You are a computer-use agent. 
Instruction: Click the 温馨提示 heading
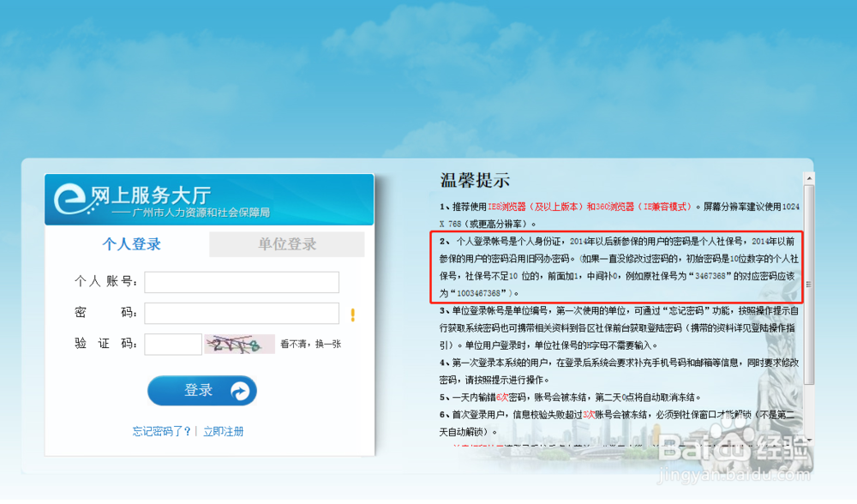point(475,180)
